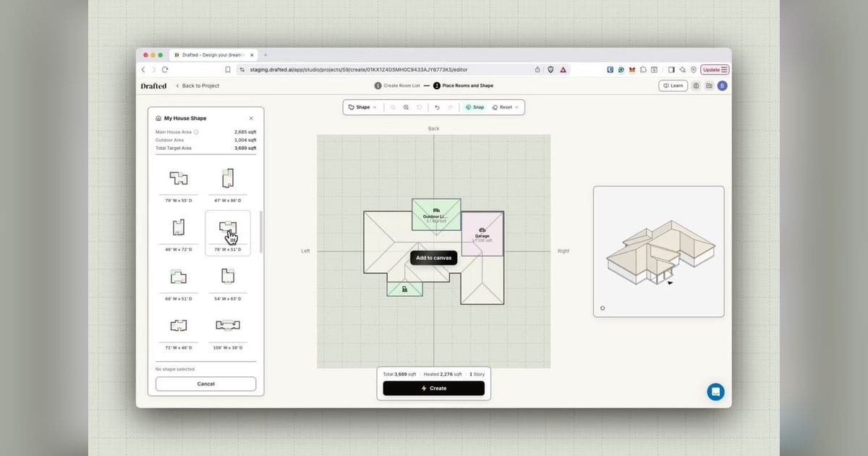Select the 54' W x 63' D shape

pyautogui.click(x=228, y=283)
